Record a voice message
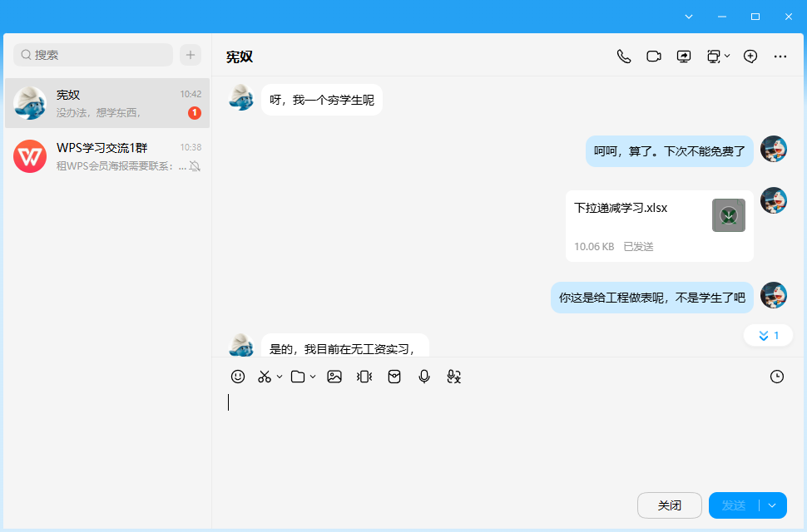 (x=424, y=377)
